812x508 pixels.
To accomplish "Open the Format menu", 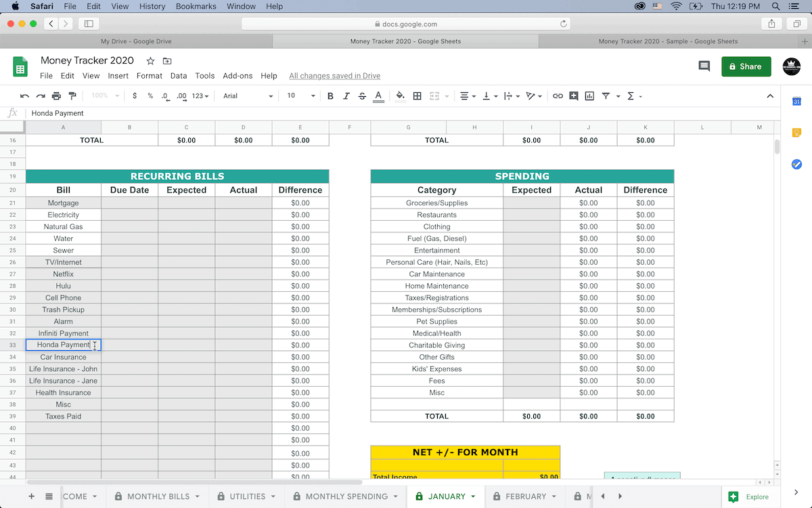I will 150,76.
